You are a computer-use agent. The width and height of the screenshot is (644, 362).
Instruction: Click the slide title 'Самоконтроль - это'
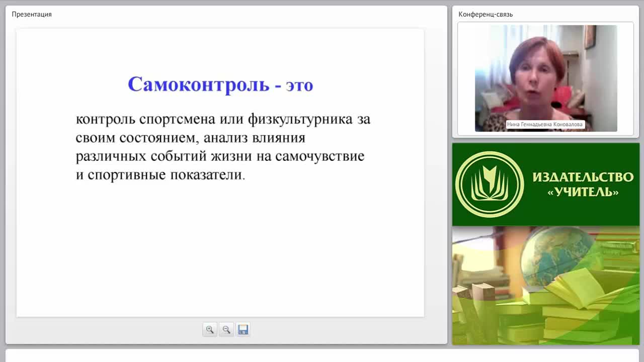pos(220,84)
